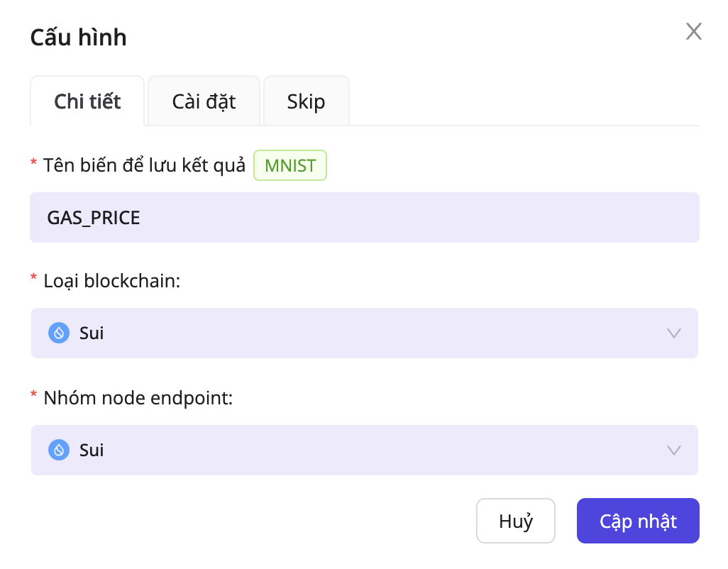
Task: Click the Nhóm node endpoint field label
Action: click(x=138, y=398)
